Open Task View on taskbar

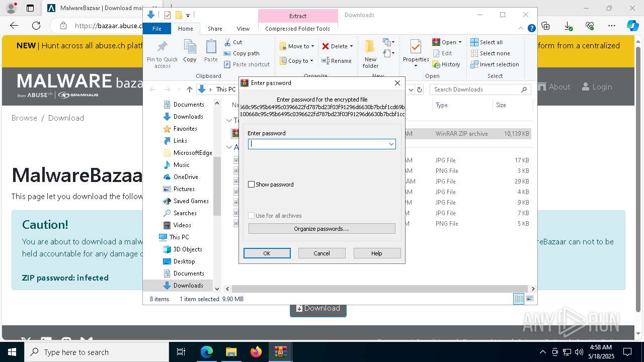click(x=181, y=352)
